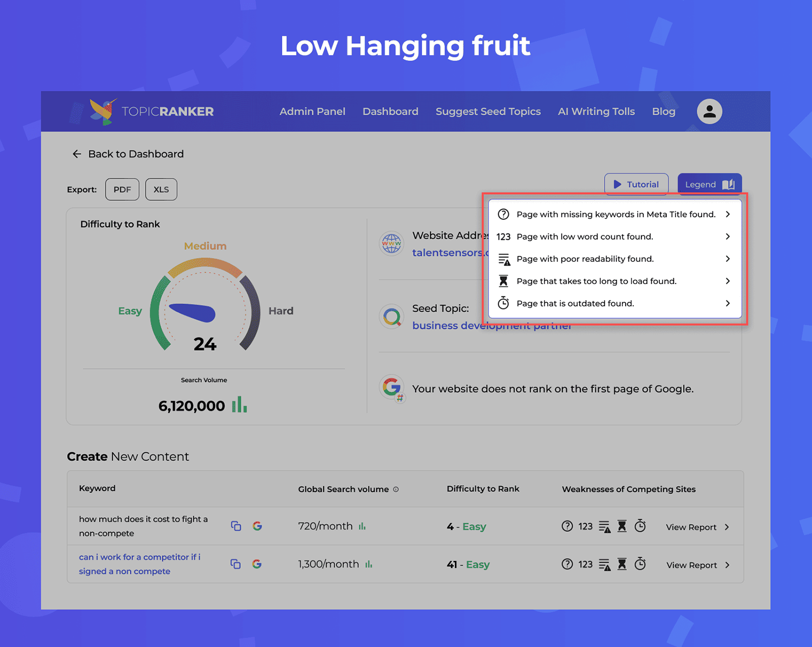812x647 pixels.
Task: Open the Dashboard menu item
Action: pyautogui.click(x=390, y=111)
